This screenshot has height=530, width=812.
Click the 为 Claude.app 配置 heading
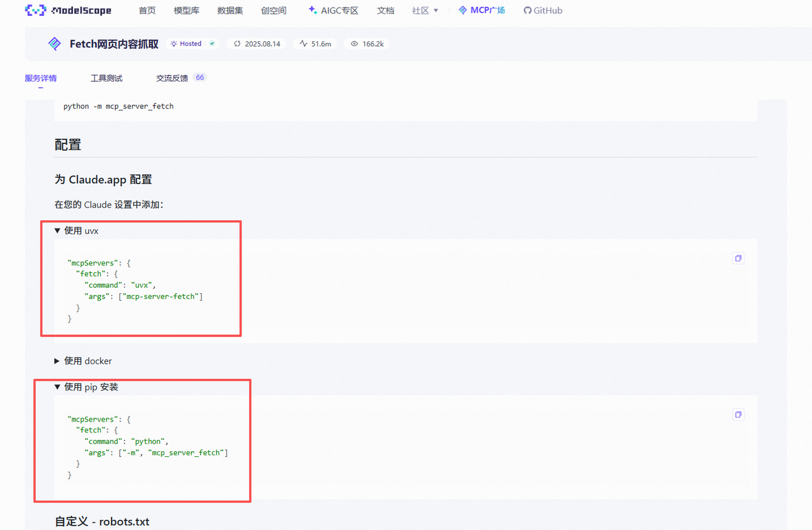point(103,180)
